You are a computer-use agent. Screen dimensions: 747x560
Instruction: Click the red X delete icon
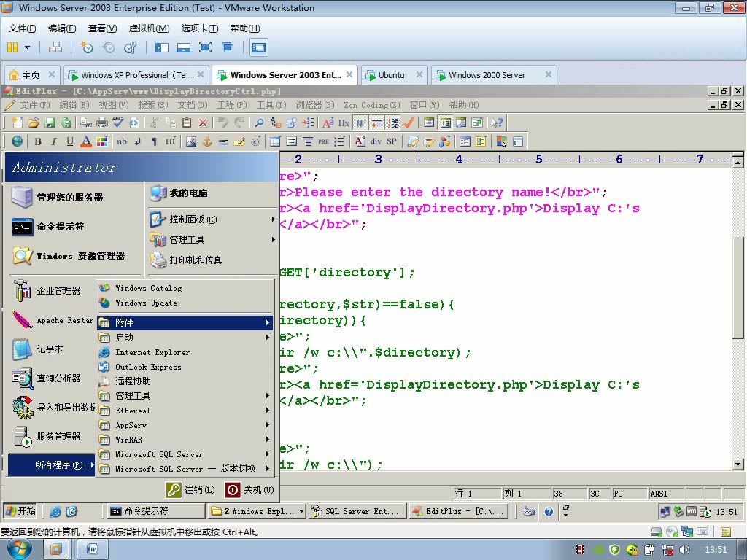[x=203, y=122]
